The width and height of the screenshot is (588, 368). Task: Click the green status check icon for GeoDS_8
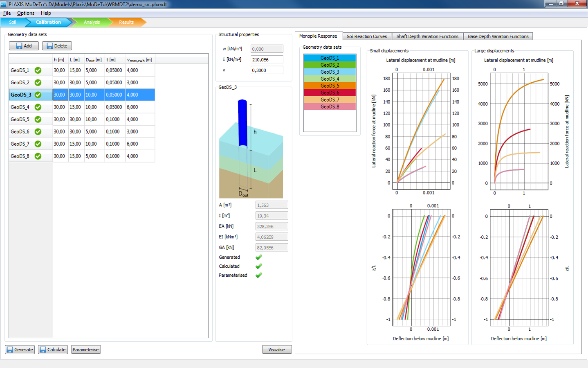pyautogui.click(x=38, y=156)
